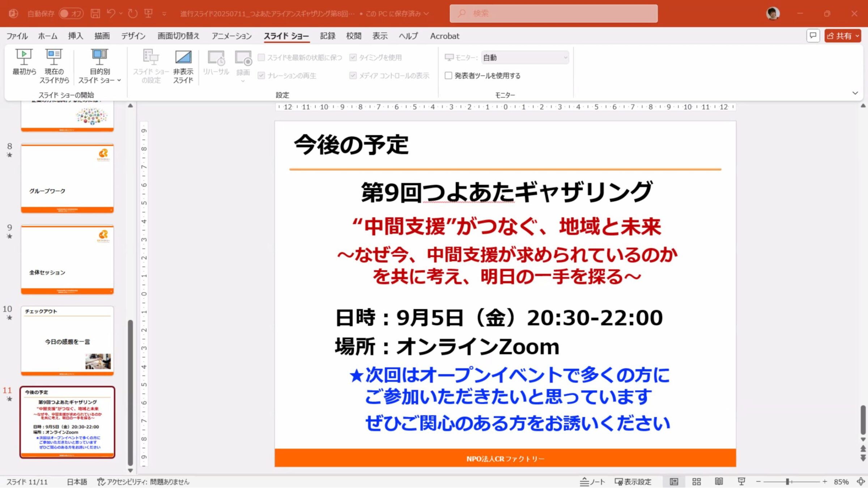Toggle 'メディア コントロールの表示' checkbox

pos(353,76)
